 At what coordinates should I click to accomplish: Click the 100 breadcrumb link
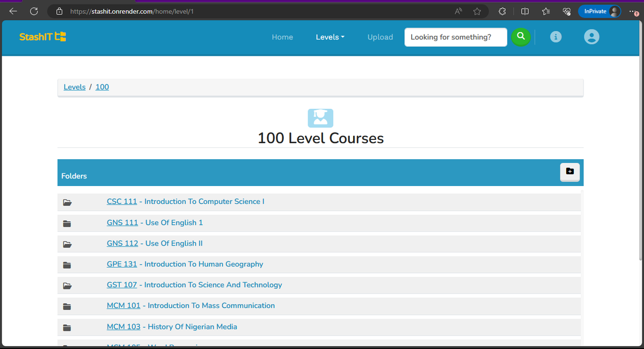point(102,87)
